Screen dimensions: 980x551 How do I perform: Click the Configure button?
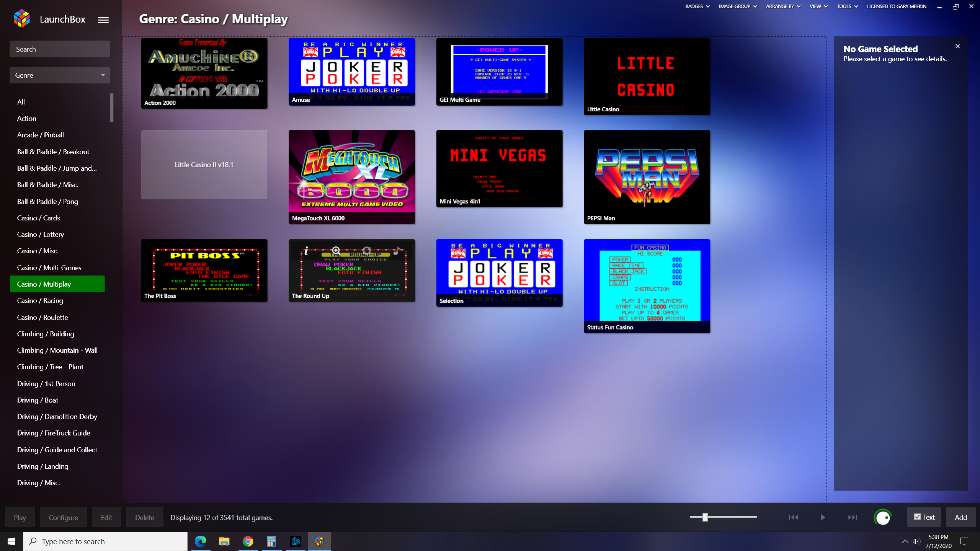pos(63,517)
